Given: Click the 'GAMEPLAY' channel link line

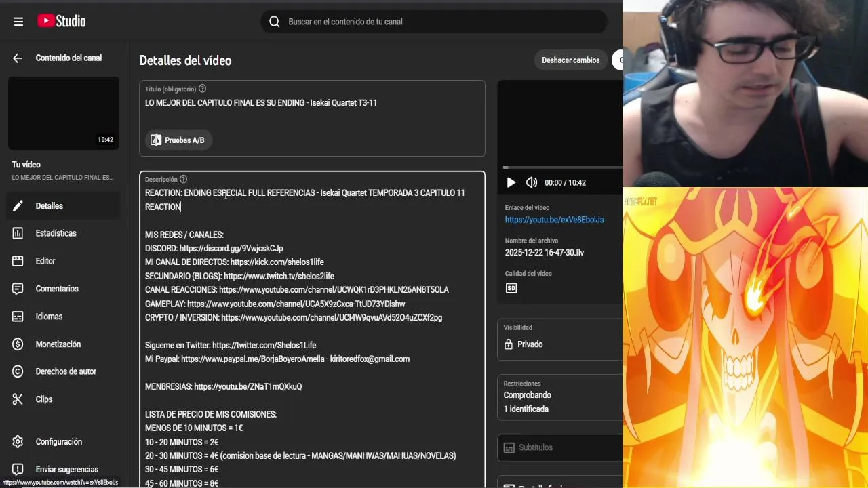Looking at the screenshot, I should tap(275, 304).
